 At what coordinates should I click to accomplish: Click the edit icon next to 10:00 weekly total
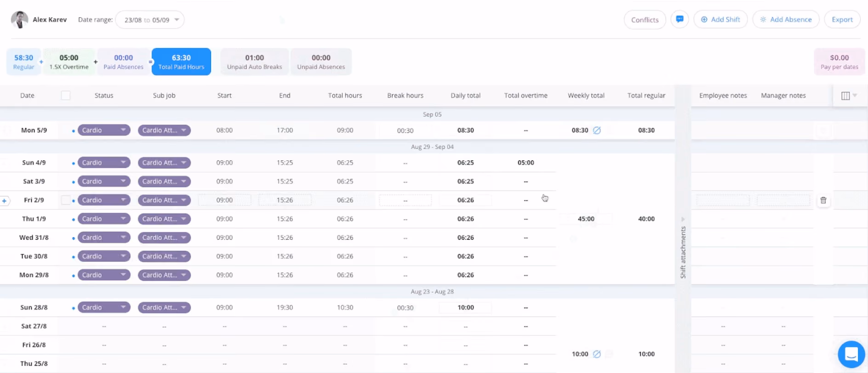coord(597,354)
